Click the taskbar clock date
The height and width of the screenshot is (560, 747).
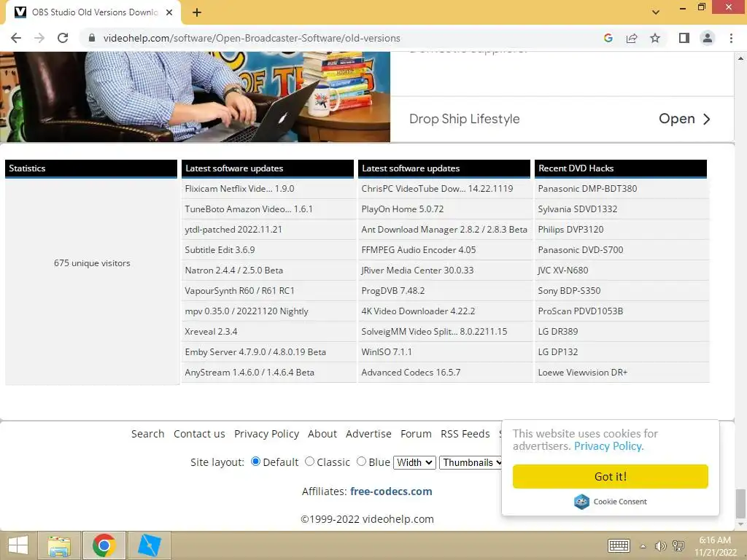pos(715,546)
